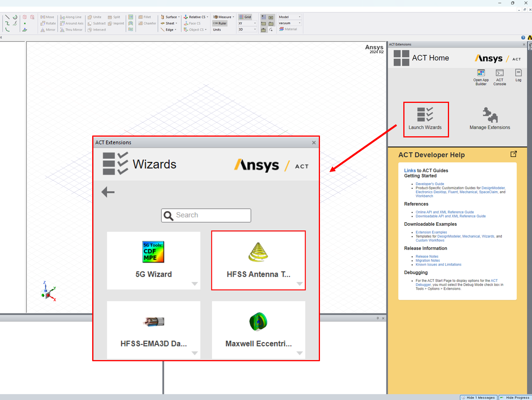
Task: Toggle the Ruler display button
Action: [x=220, y=23]
